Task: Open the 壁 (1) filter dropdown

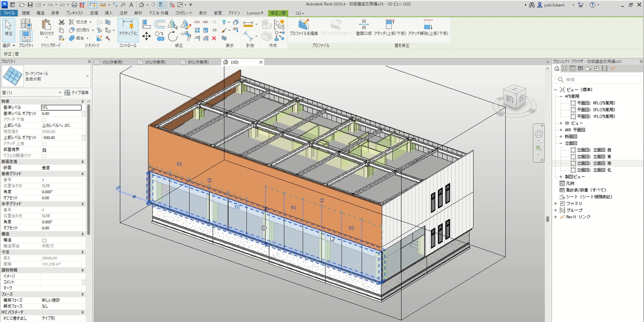Action: pos(60,93)
